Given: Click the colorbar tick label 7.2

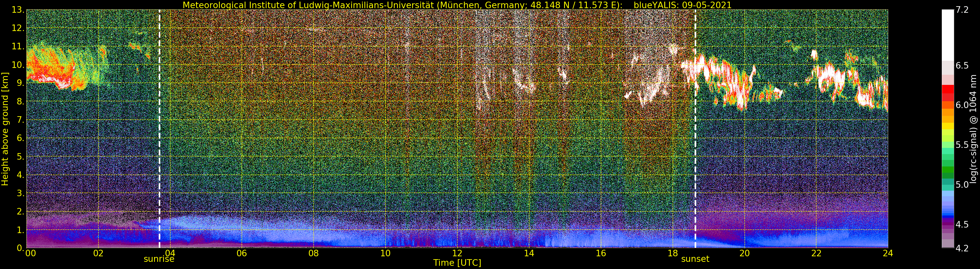Looking at the screenshot, I should (x=962, y=10).
